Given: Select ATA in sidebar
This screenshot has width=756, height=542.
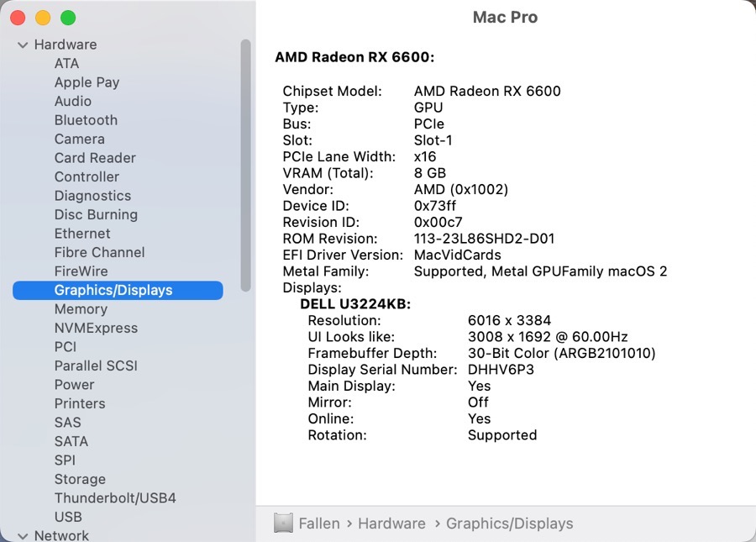Looking at the screenshot, I should 66,64.
